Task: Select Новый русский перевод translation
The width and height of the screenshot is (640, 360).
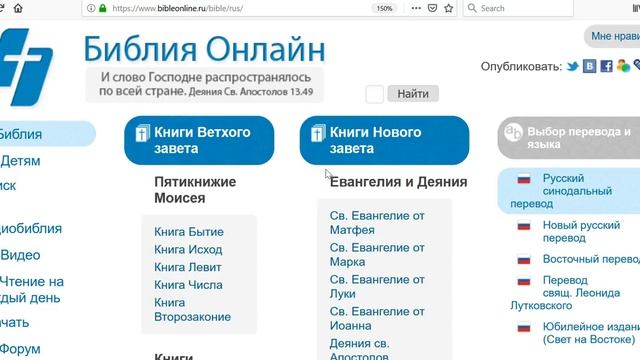Action: [581, 231]
